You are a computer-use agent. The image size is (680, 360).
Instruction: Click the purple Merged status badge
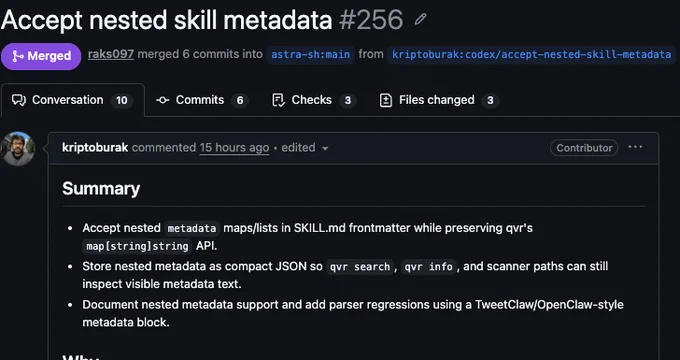coord(41,56)
